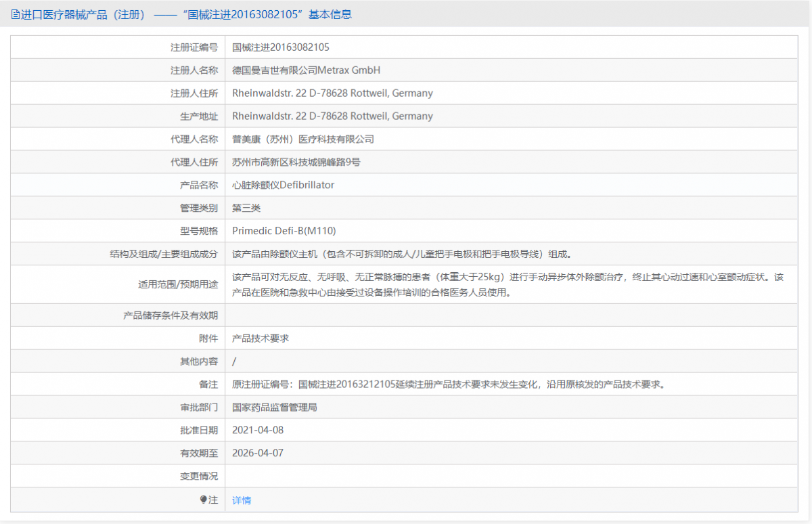This screenshot has height=524, width=812.
Task: Select expiry date 2026-04-07
Action: pyautogui.click(x=258, y=453)
